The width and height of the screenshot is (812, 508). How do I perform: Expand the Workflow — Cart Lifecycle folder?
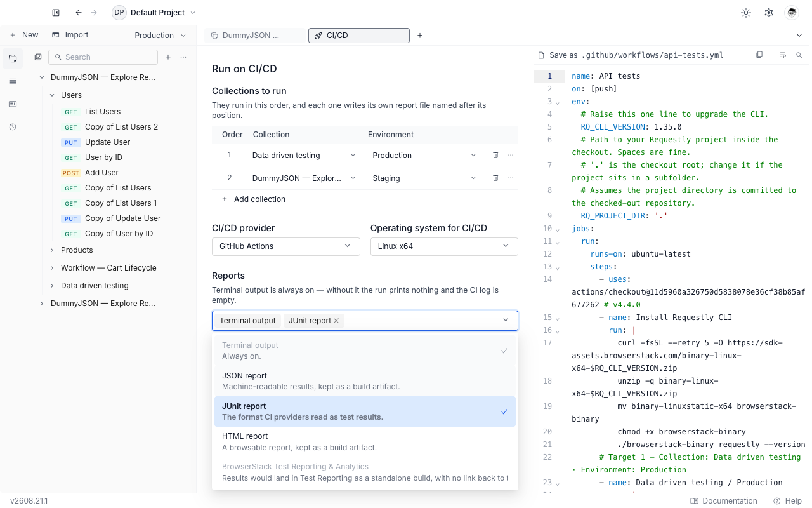[x=52, y=268]
